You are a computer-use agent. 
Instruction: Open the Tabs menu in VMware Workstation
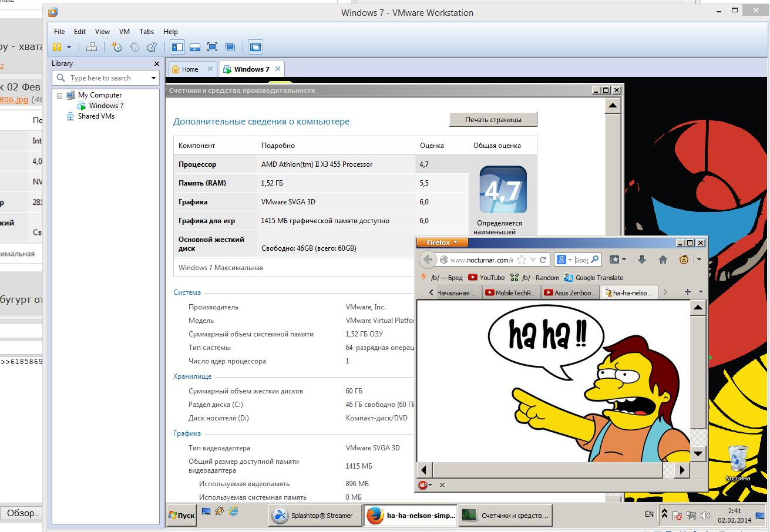tap(146, 32)
